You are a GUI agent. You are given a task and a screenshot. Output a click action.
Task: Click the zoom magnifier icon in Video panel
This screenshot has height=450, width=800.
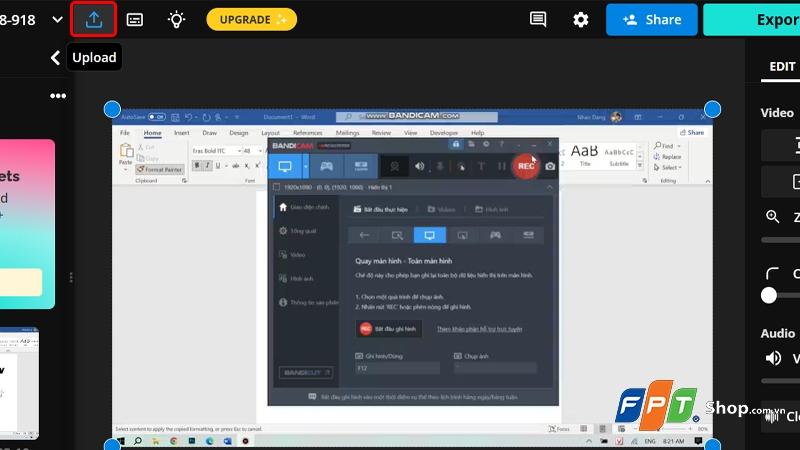(x=772, y=216)
